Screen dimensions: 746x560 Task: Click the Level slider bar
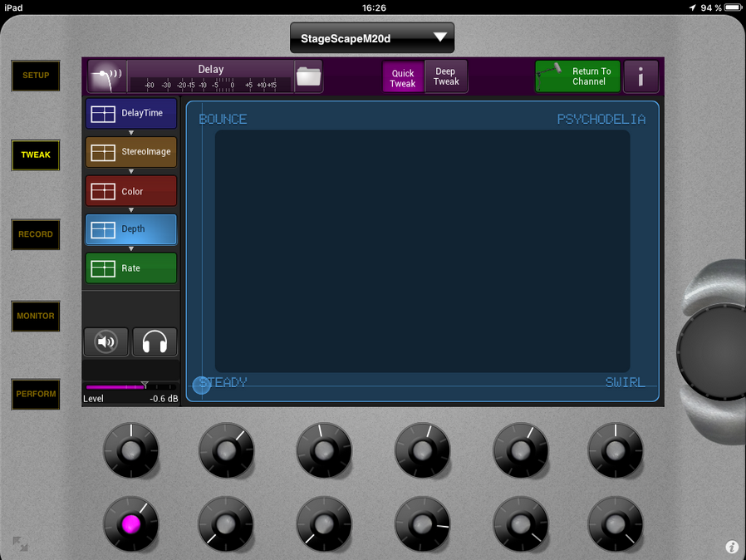pyautogui.click(x=130, y=387)
